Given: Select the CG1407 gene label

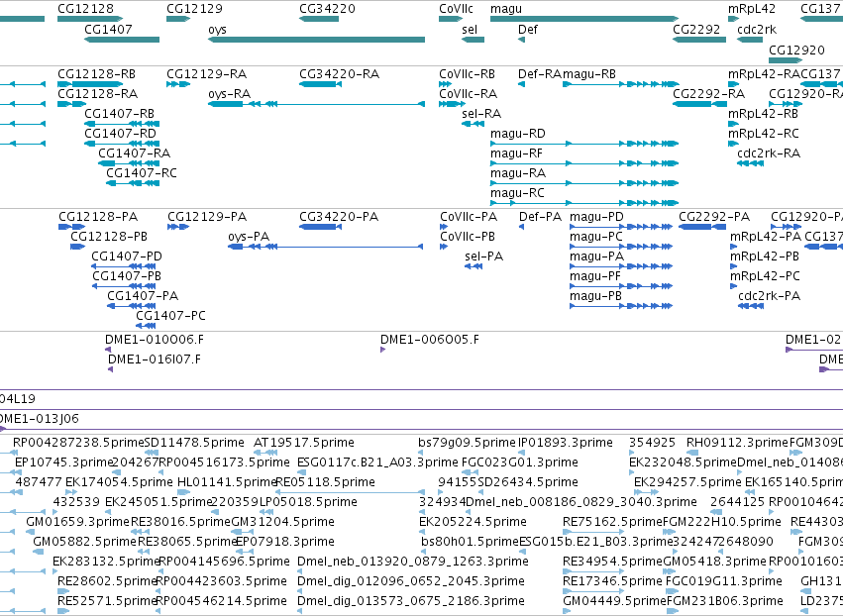Looking at the screenshot, I should coord(108,29).
